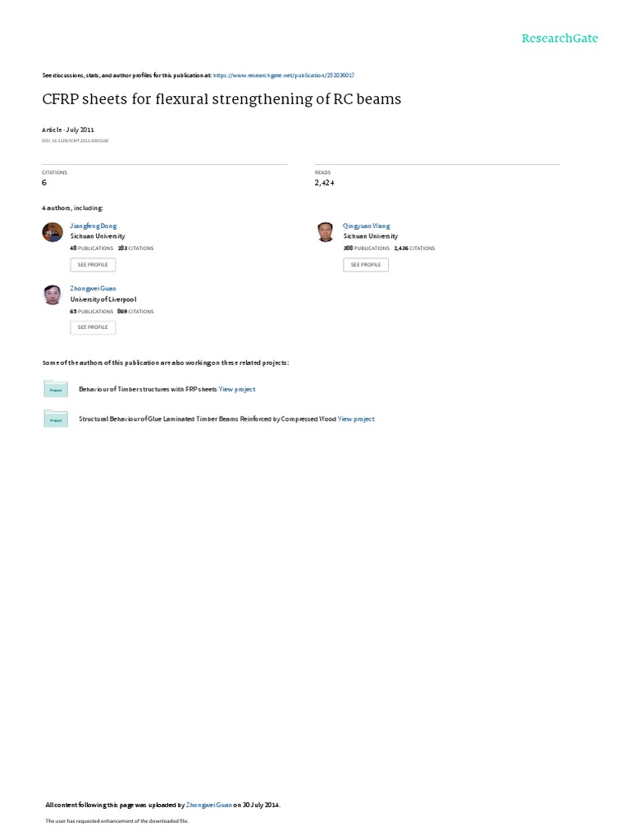
Task: Open Qingyuan Wang's profile photo
Action: pyautogui.click(x=325, y=232)
